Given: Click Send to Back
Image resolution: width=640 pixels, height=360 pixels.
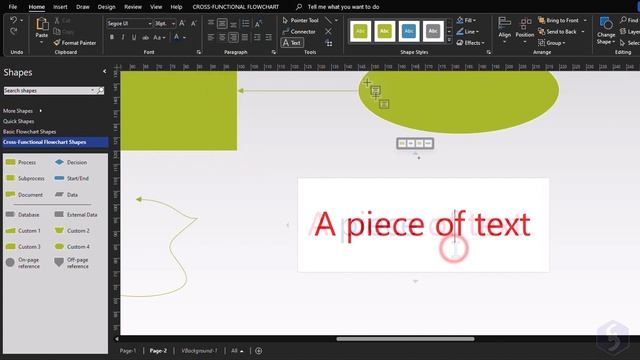Looking at the screenshot, I should tap(557, 31).
